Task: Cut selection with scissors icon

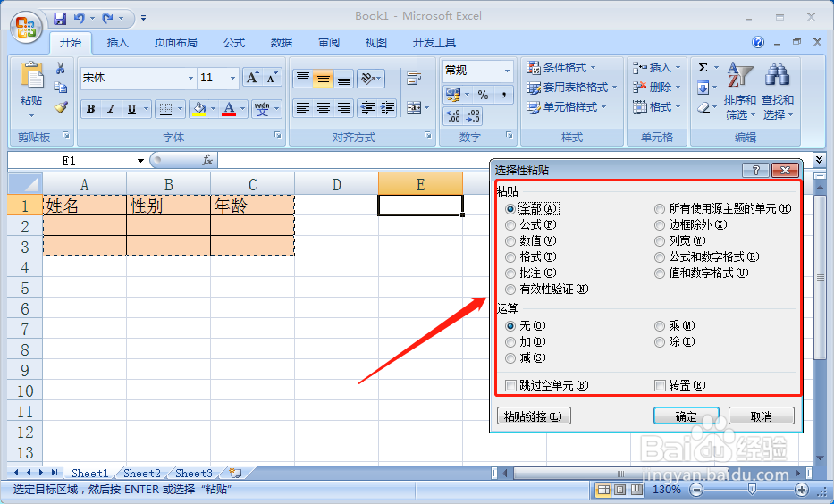Action: pos(61,68)
